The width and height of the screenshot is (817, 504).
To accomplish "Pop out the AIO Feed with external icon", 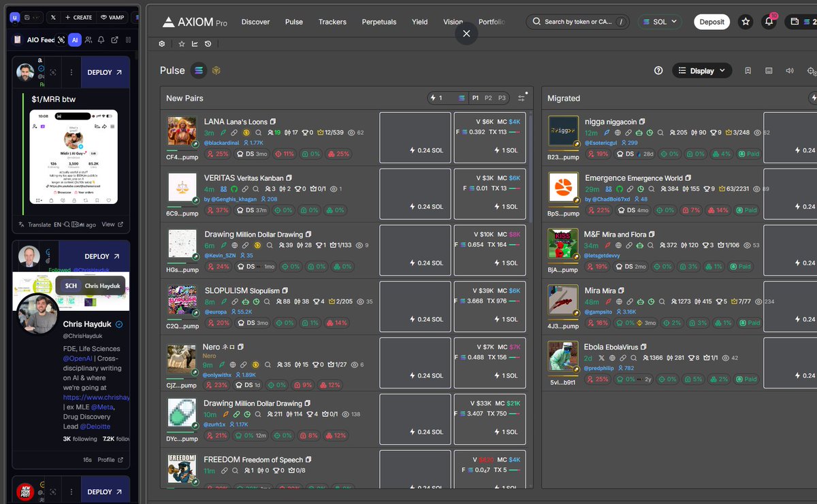I will pyautogui.click(x=114, y=40).
